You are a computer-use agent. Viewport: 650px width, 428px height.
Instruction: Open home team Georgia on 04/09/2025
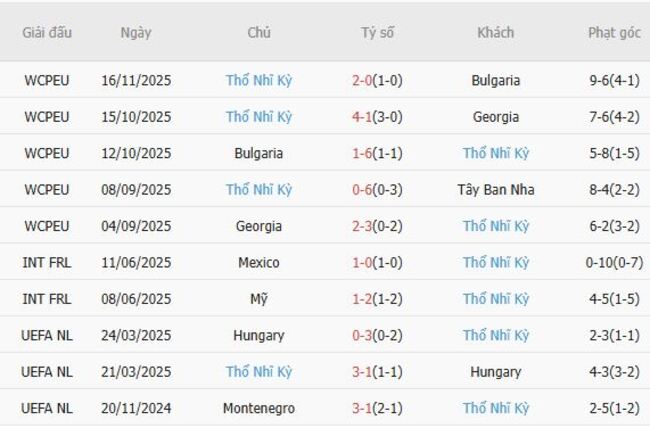tap(259, 226)
